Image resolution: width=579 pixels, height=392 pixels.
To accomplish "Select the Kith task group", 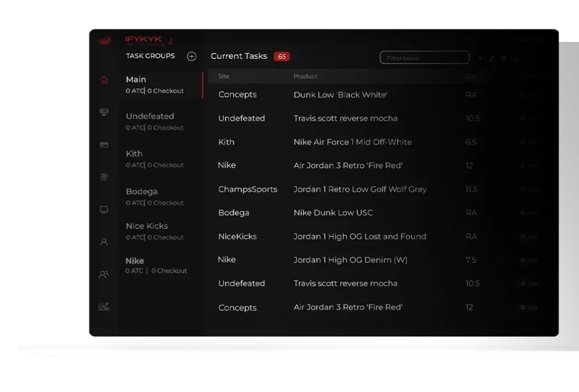I will coord(154,159).
